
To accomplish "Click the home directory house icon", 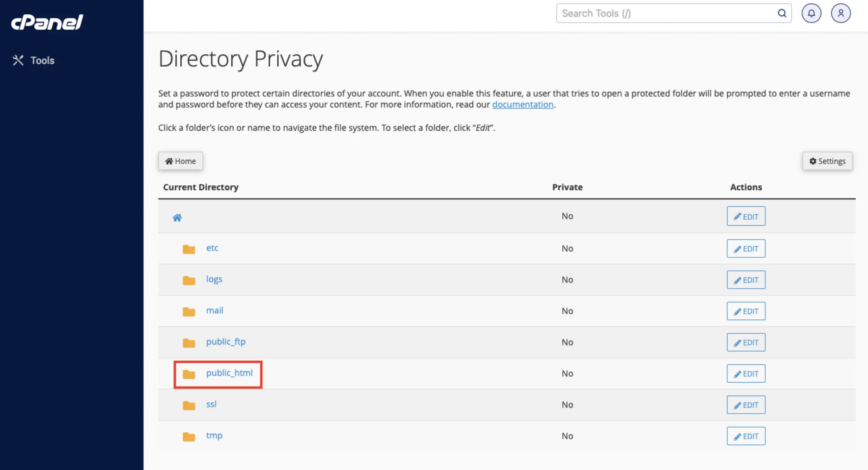I will pos(177,218).
